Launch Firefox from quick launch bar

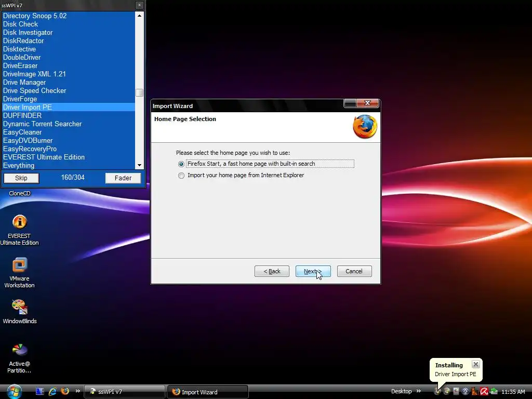pos(65,391)
